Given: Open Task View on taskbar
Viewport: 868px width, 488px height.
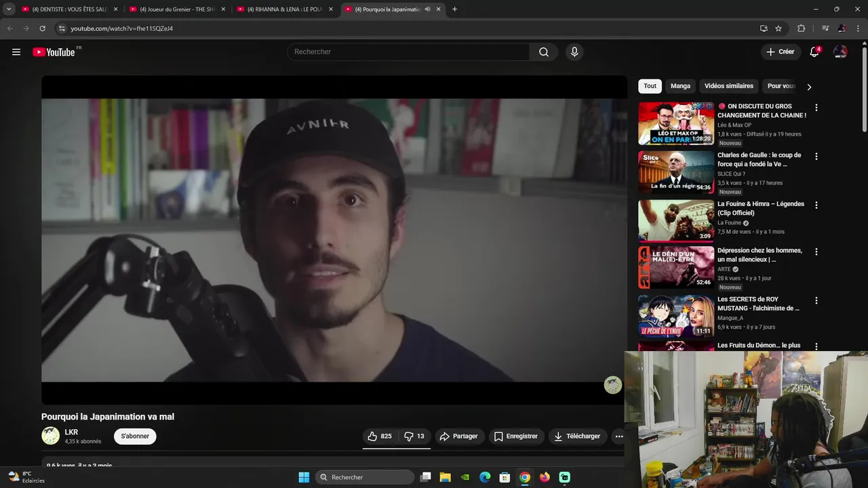Looking at the screenshot, I should 425,477.
